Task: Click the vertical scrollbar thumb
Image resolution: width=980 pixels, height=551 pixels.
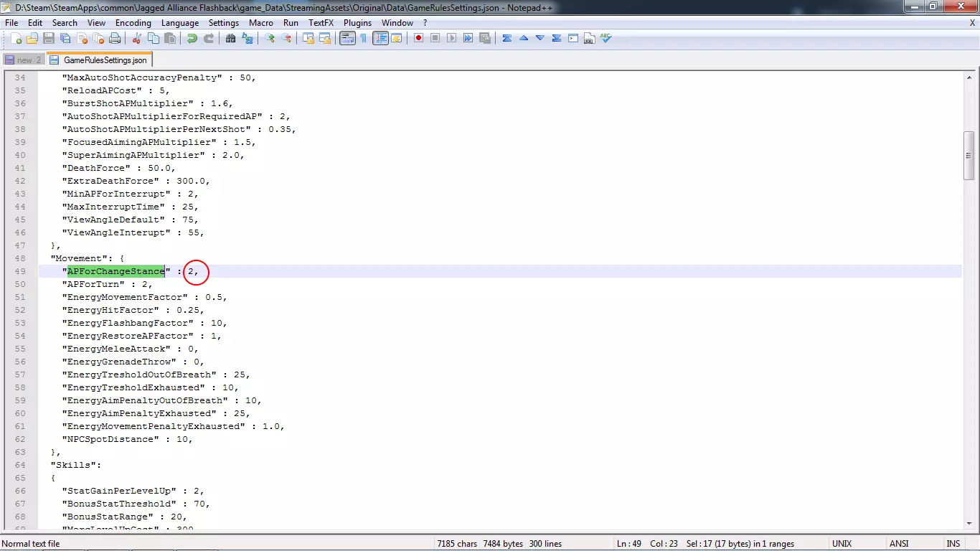Action: pos(969,156)
